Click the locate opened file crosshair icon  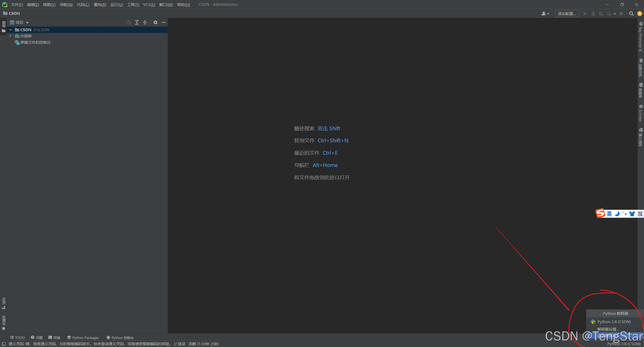(x=129, y=22)
